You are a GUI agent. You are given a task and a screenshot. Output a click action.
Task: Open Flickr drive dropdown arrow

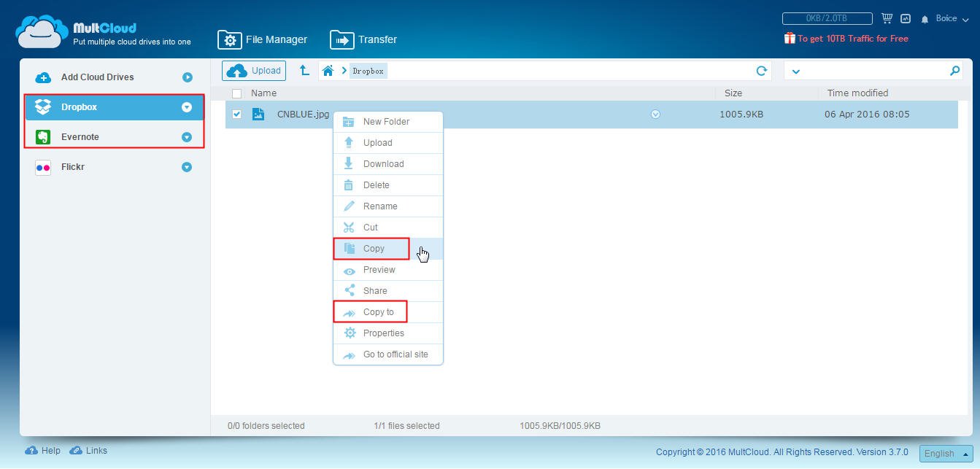(187, 167)
